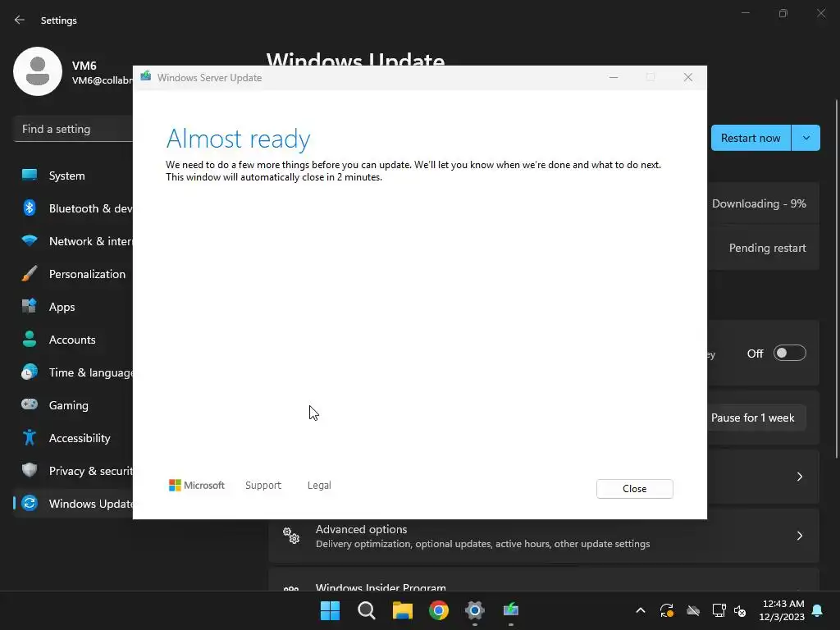The width and height of the screenshot is (840, 630).
Task: Open the Windows Start menu
Action: 330,610
